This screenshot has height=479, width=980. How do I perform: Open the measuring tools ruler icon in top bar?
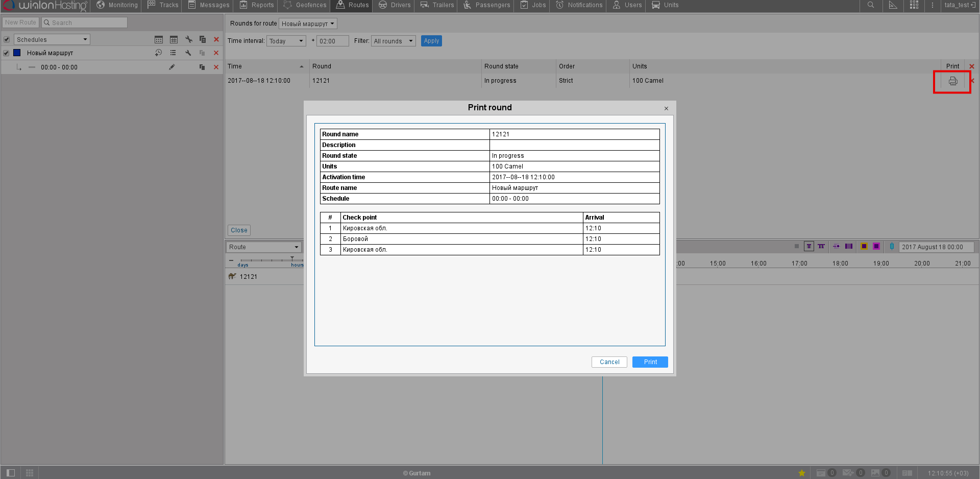(893, 5)
